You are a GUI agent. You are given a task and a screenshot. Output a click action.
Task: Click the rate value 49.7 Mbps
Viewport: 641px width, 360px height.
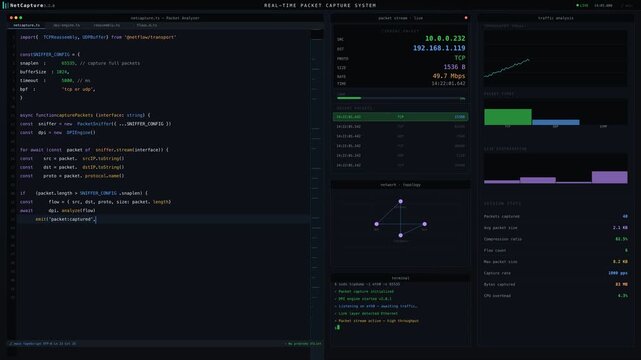click(449, 76)
